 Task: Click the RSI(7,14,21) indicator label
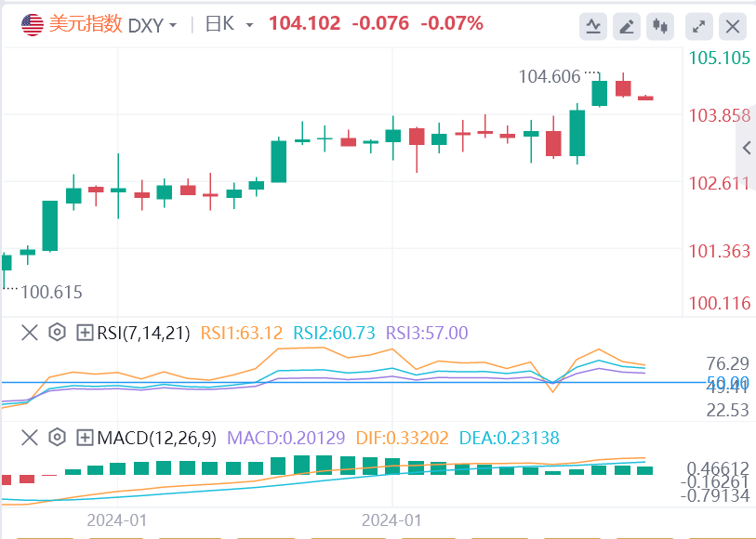(140, 332)
